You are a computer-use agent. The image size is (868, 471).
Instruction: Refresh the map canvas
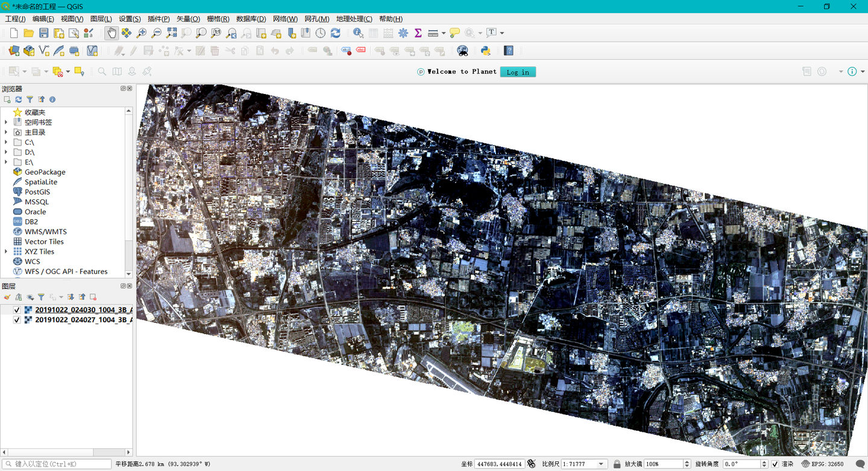[336, 33]
